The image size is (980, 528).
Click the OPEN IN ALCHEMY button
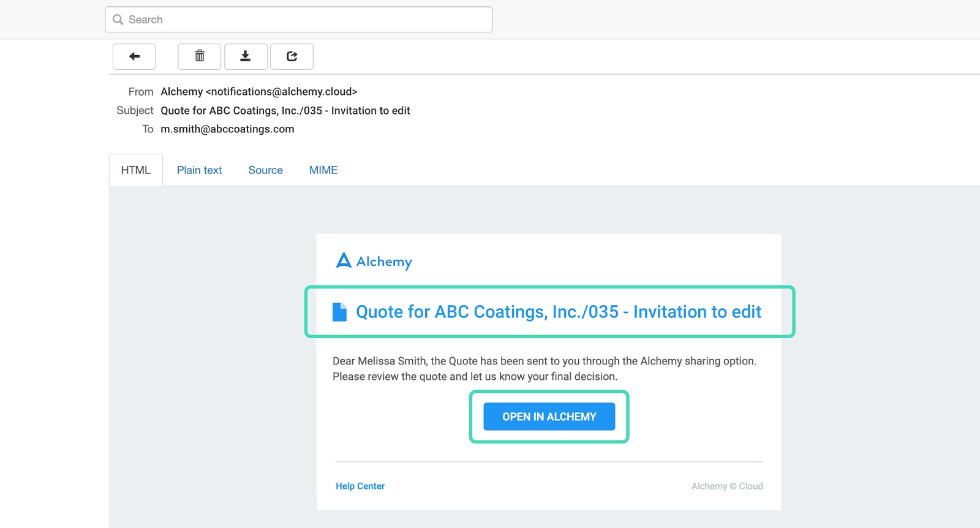pos(549,417)
